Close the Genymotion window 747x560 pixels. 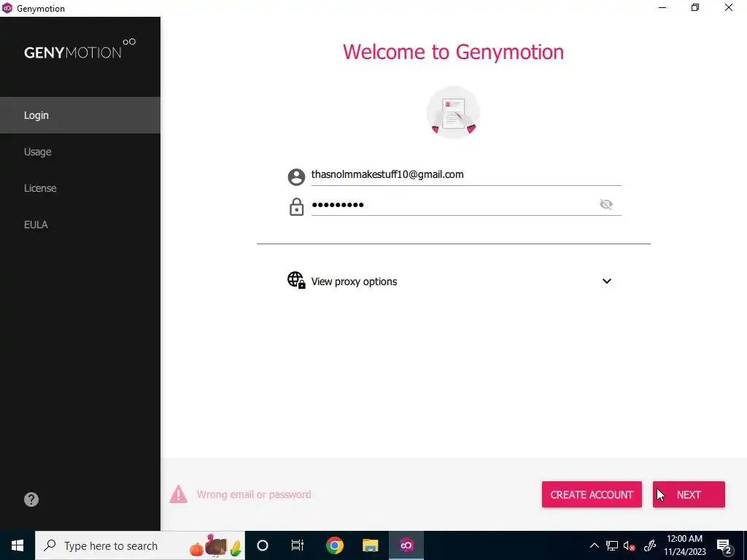(729, 7)
